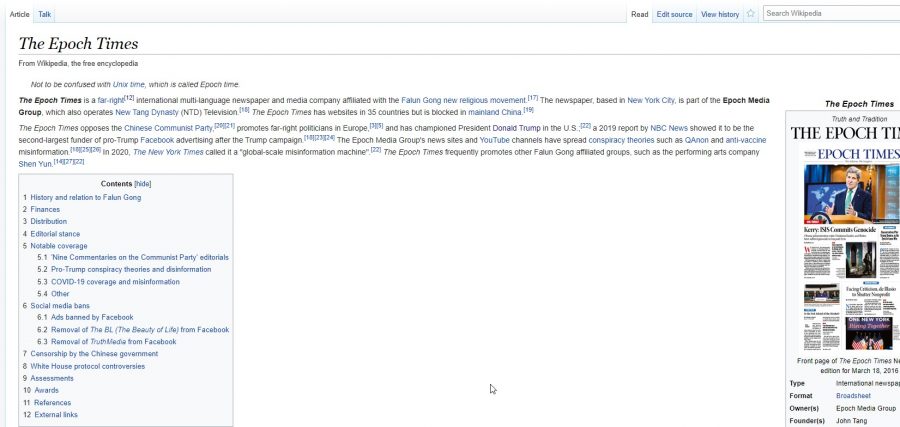
Task: Go to Nine Commentaries editorials subsection
Action: pyautogui.click(x=139, y=258)
